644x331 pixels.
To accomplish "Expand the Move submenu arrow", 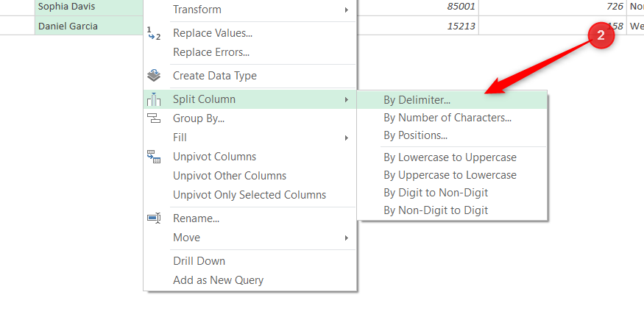I will click(347, 238).
